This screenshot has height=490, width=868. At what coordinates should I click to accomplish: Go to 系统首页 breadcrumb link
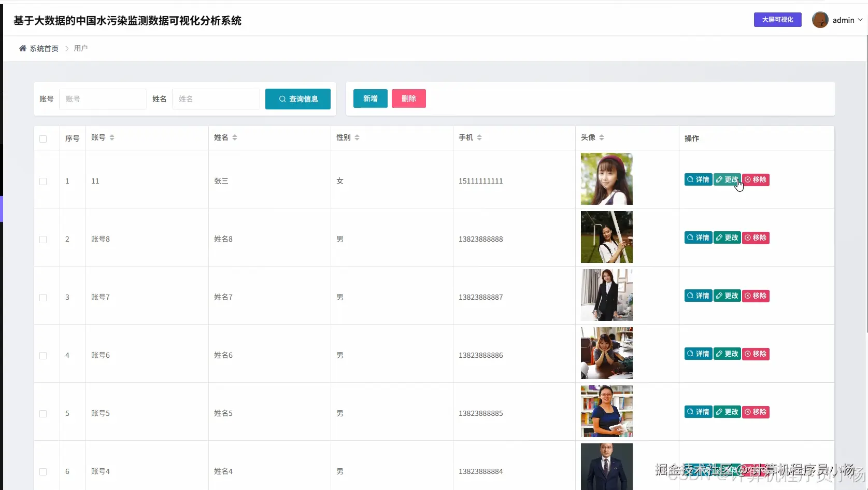pos(44,48)
